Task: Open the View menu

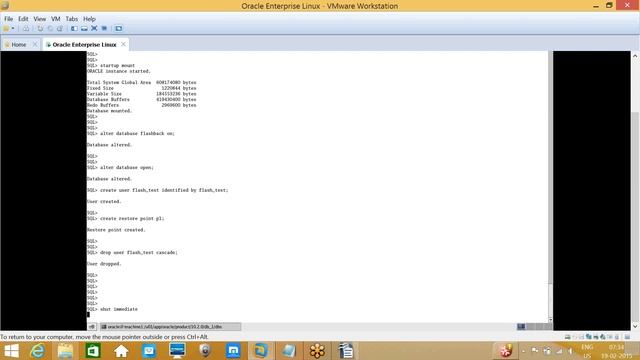Action: (x=40, y=19)
